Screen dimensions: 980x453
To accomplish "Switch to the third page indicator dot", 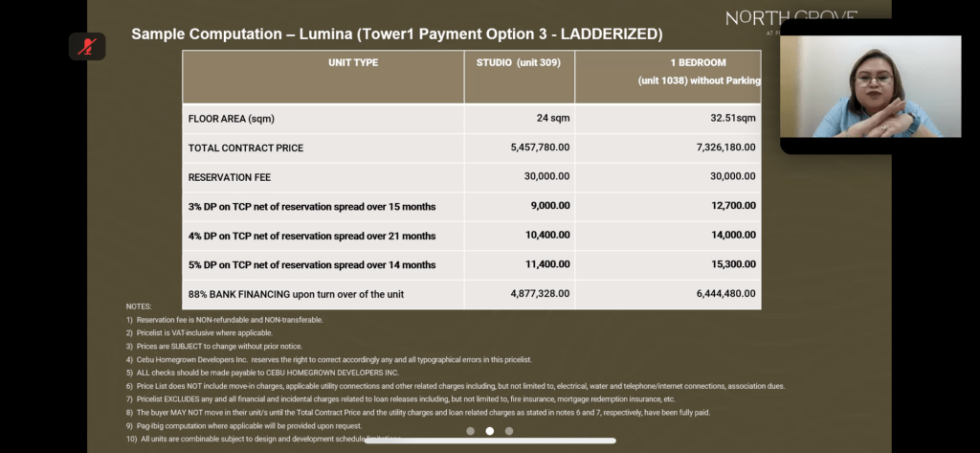I will pos(509,431).
